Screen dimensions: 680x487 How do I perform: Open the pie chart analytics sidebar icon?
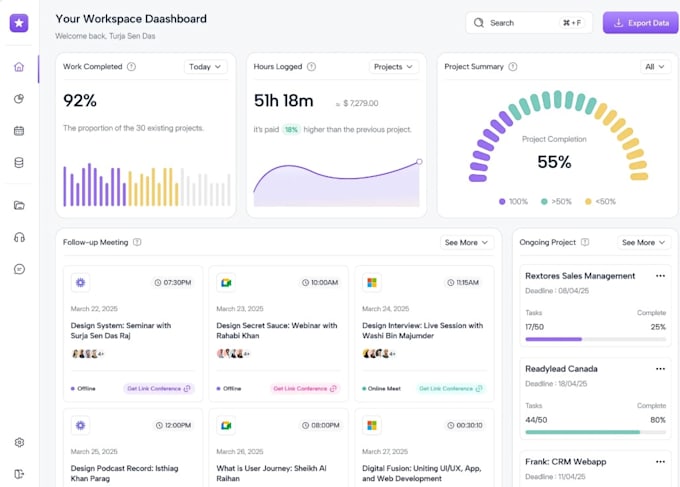tap(19, 99)
